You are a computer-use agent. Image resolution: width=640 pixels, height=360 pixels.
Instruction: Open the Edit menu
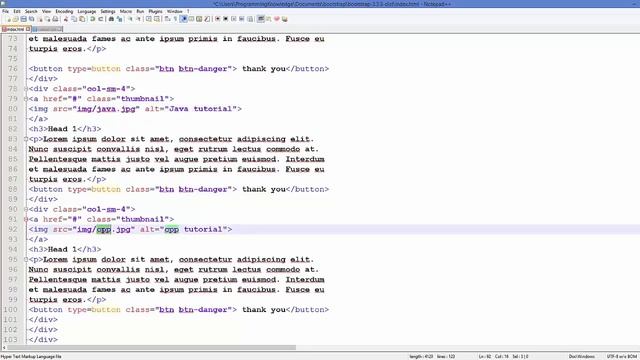click(17, 11)
